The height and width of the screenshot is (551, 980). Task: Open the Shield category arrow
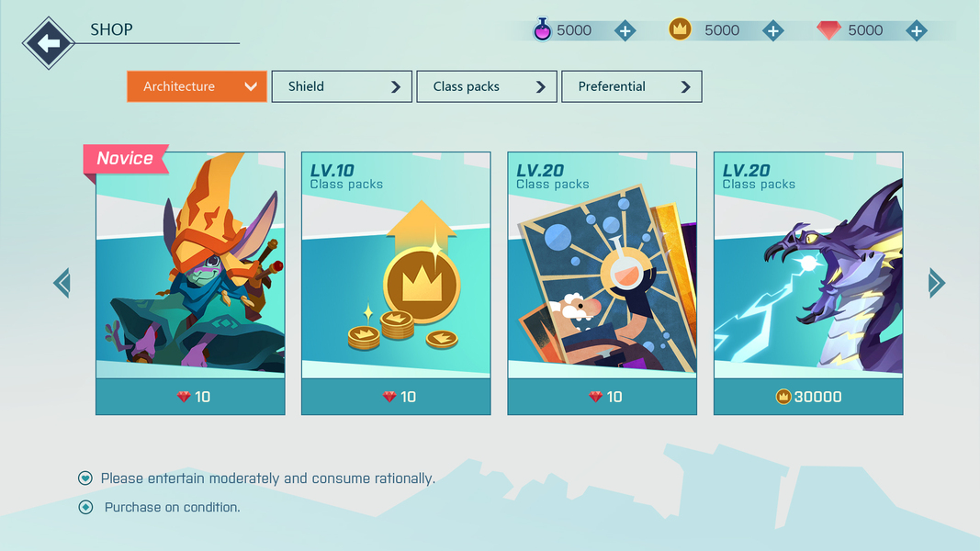click(396, 87)
